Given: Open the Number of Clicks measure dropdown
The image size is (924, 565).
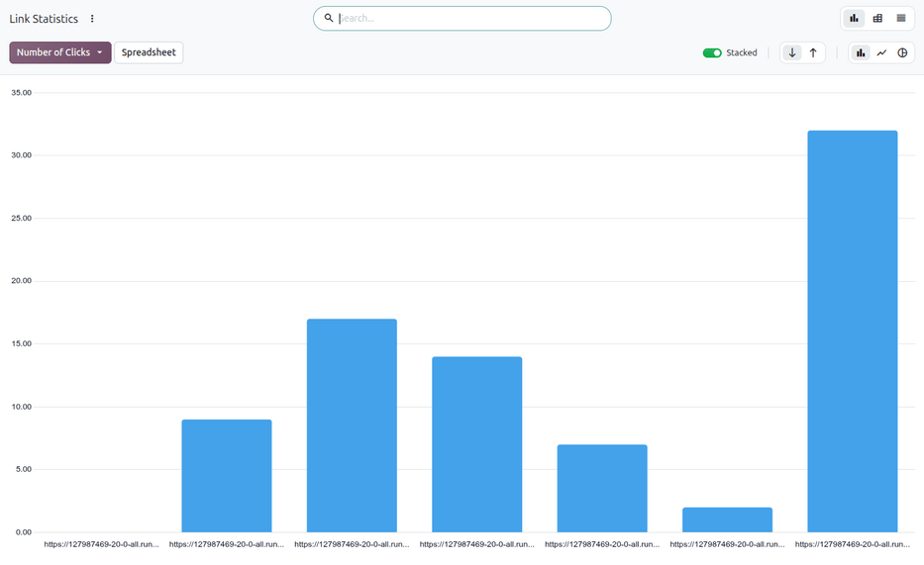Looking at the screenshot, I should coord(60,52).
